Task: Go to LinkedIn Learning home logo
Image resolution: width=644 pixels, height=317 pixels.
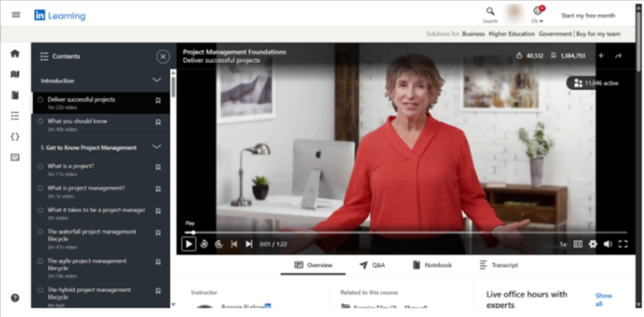Action: click(60, 16)
